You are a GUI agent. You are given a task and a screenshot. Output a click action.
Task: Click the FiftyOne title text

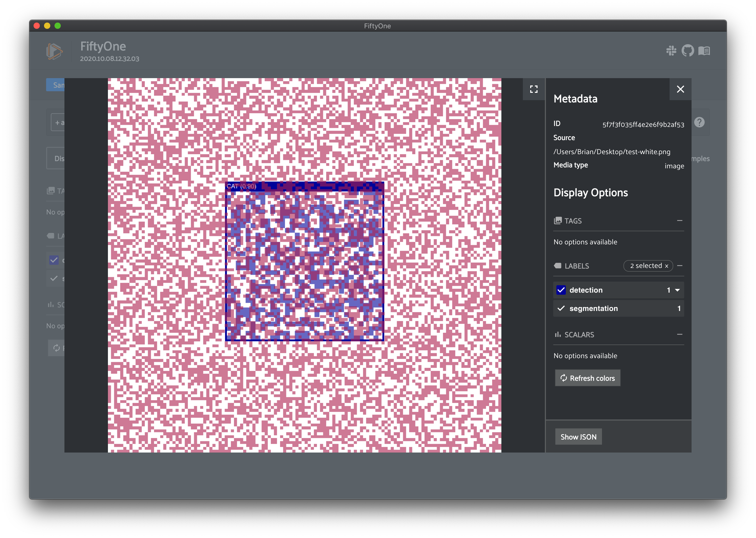(103, 46)
